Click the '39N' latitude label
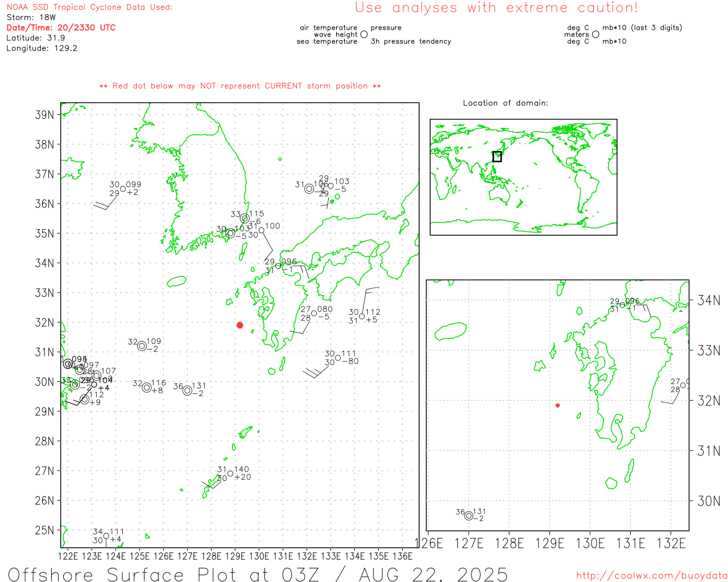This screenshot has height=582, width=728. click(x=44, y=115)
